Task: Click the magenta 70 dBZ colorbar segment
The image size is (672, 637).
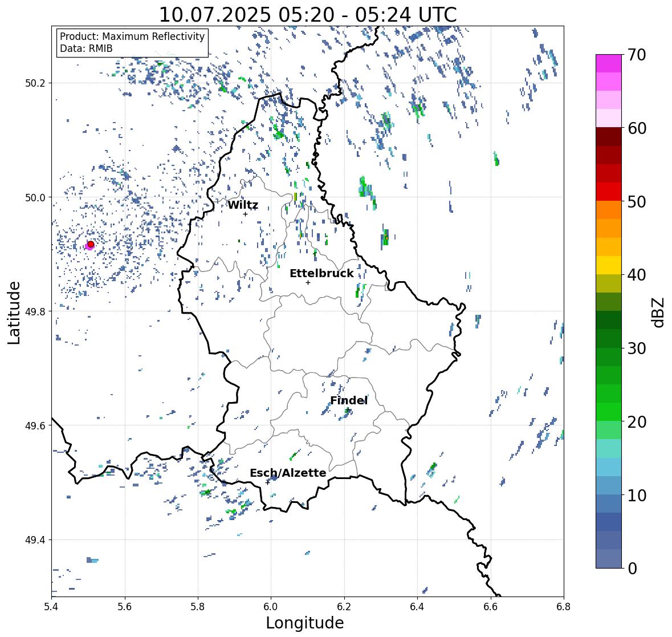Action: pyautogui.click(x=609, y=63)
